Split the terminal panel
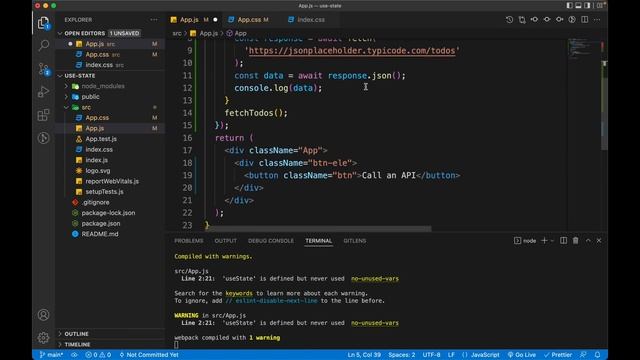 pyautogui.click(x=563, y=240)
